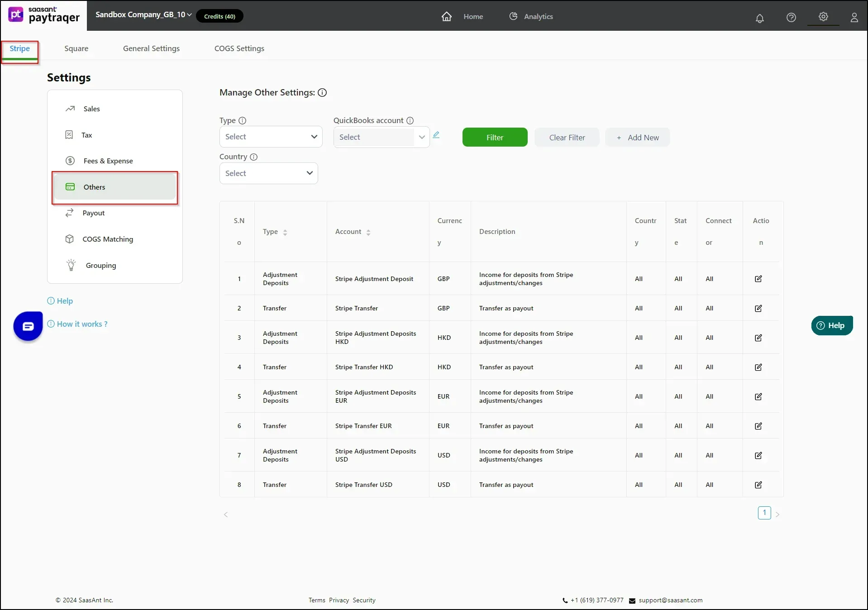Click the +1 (619) 377-0977 phone number
This screenshot has width=868, height=610.
pos(597,600)
